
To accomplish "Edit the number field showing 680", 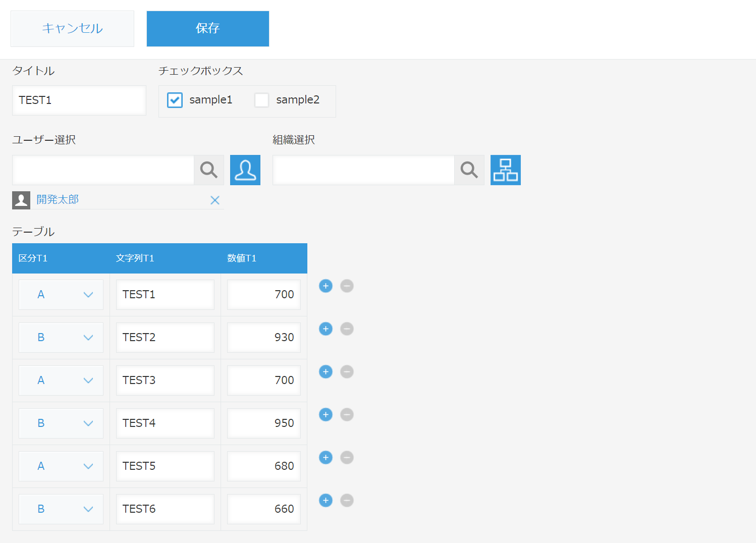I will tap(264, 466).
